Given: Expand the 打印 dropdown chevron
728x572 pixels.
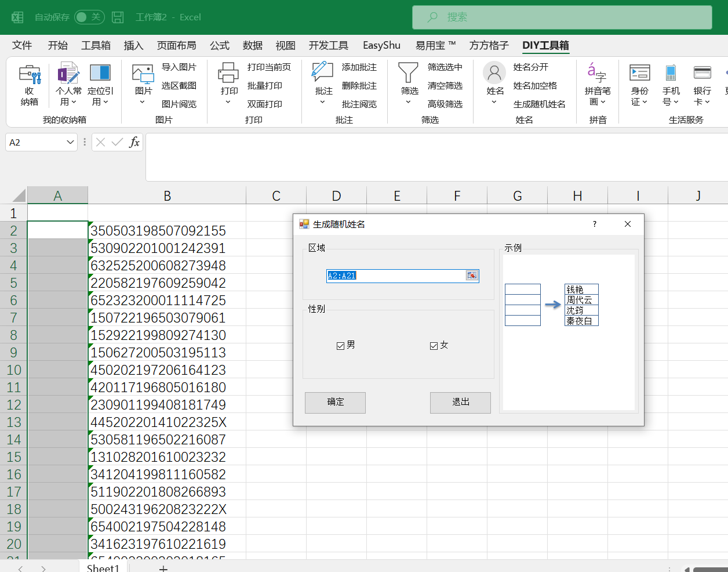Looking at the screenshot, I should point(228,102).
